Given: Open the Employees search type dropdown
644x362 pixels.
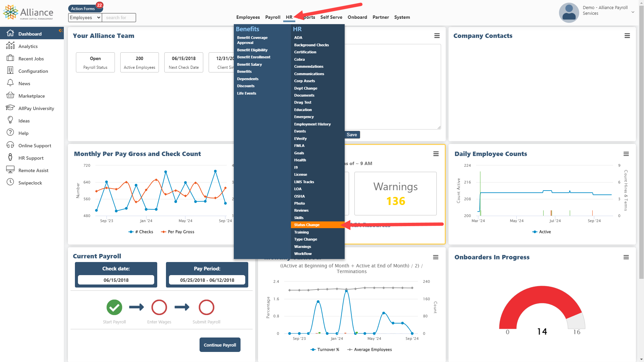Looking at the screenshot, I should [85, 18].
